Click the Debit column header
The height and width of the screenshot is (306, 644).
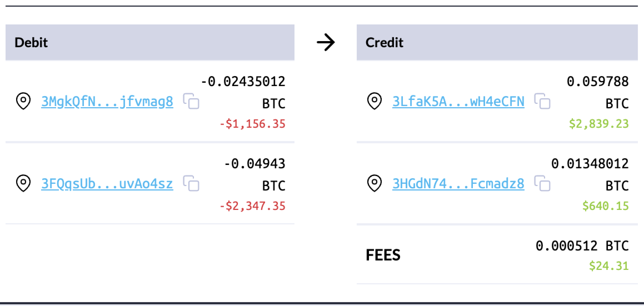click(31, 42)
